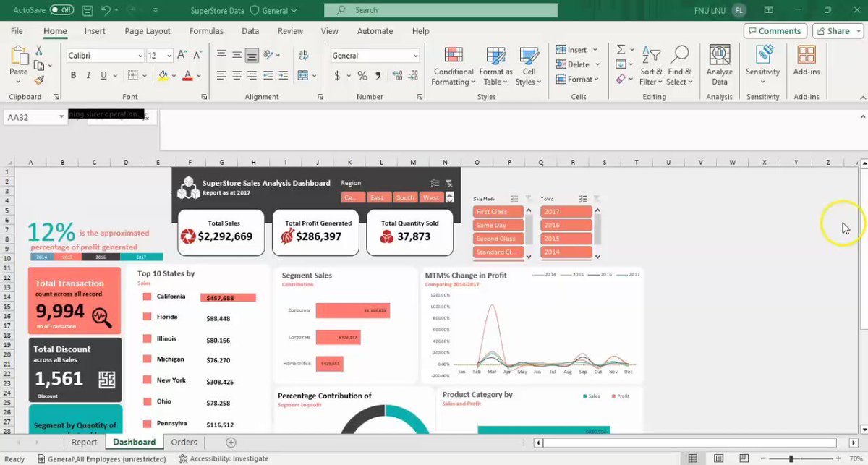Click the Merge & Center icon
Viewport: 868px width, 465px height.
305,76
